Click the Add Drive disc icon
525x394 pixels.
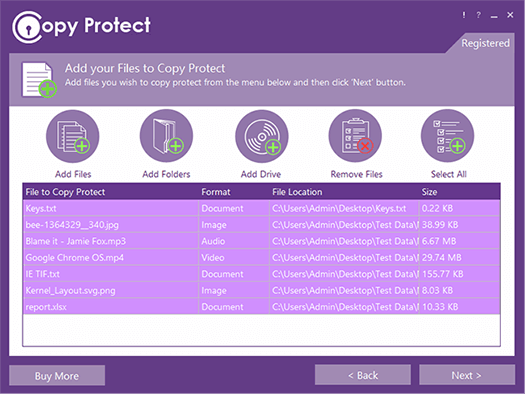tap(262, 137)
